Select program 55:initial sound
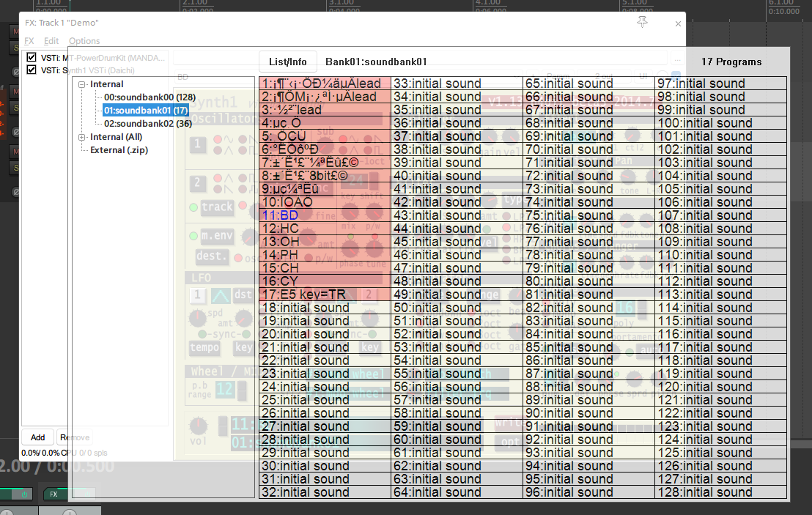This screenshot has height=515, width=812. point(457,373)
